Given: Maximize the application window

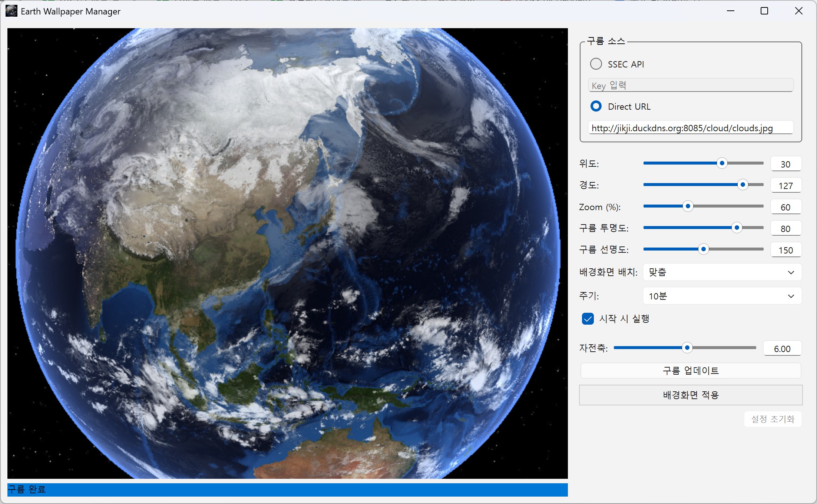Looking at the screenshot, I should point(764,11).
